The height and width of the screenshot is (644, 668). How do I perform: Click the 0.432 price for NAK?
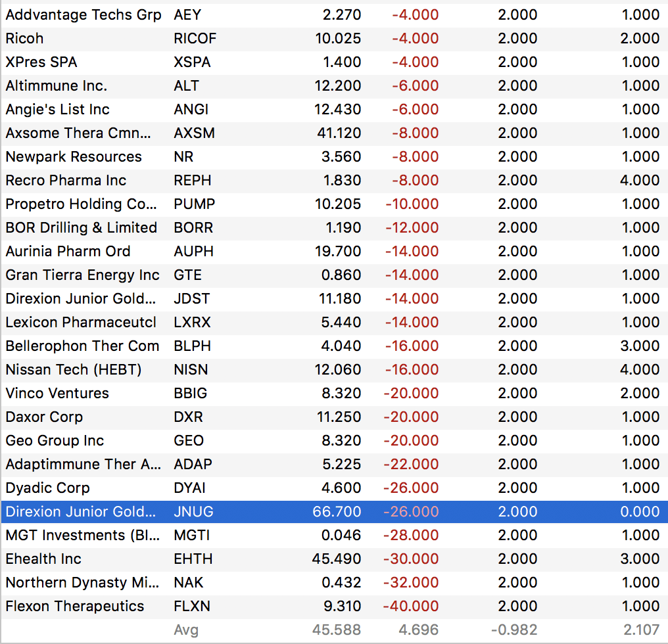[341, 582]
